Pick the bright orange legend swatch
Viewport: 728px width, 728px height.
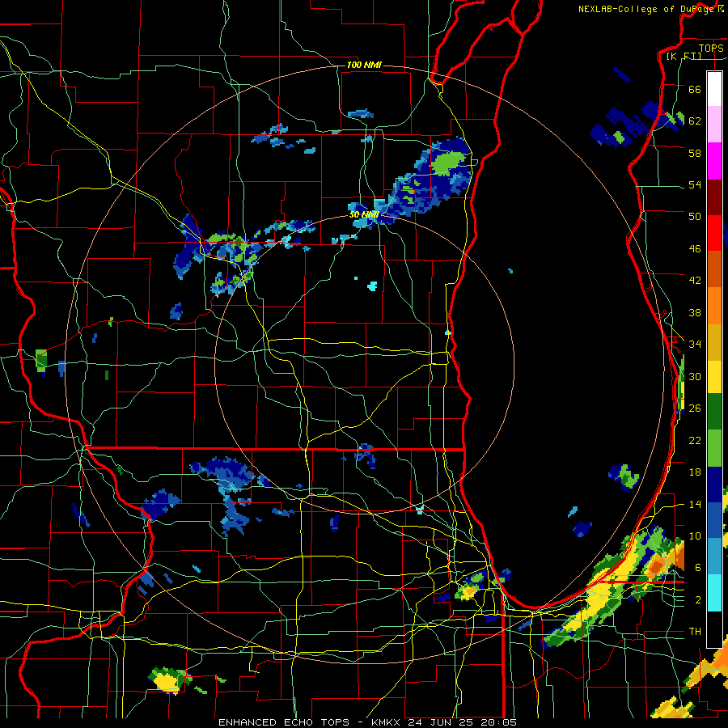click(x=714, y=306)
